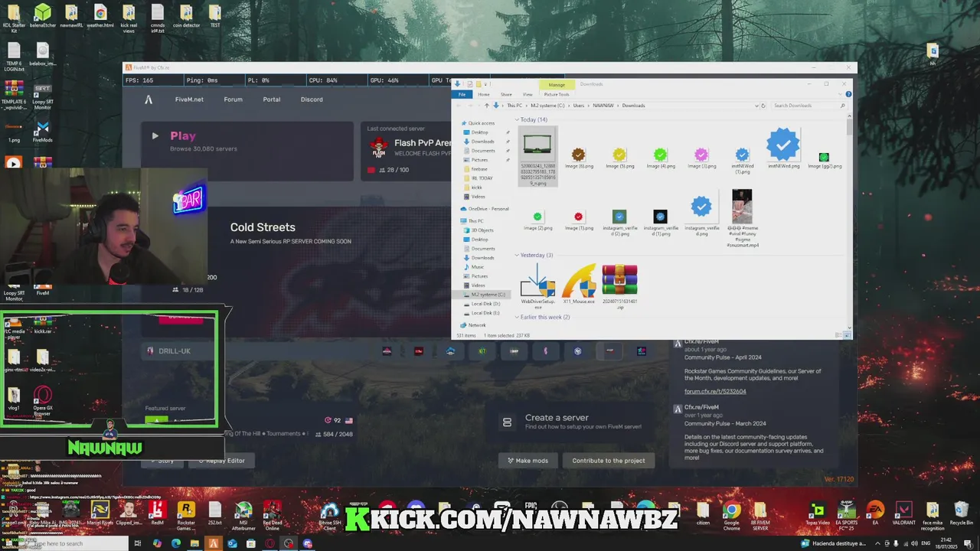Select Image (1).png red check file
Screen dimensions: 980x551
pos(578,221)
